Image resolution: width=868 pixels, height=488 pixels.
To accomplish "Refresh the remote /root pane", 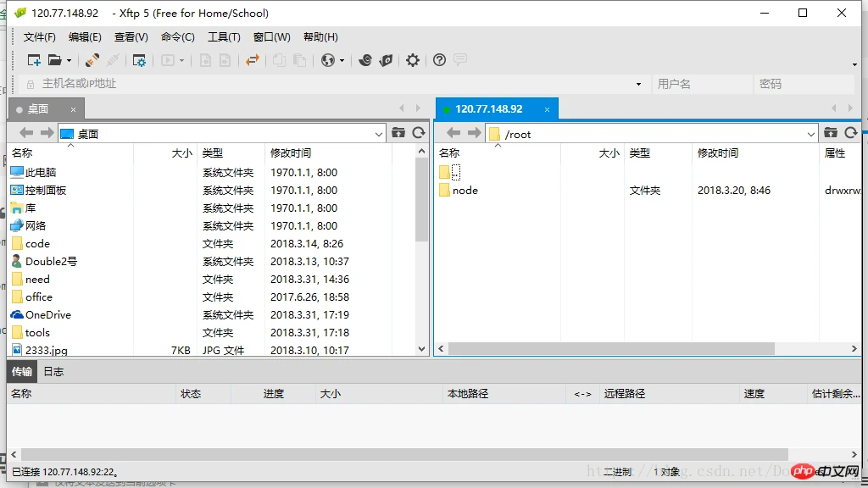I will click(851, 132).
